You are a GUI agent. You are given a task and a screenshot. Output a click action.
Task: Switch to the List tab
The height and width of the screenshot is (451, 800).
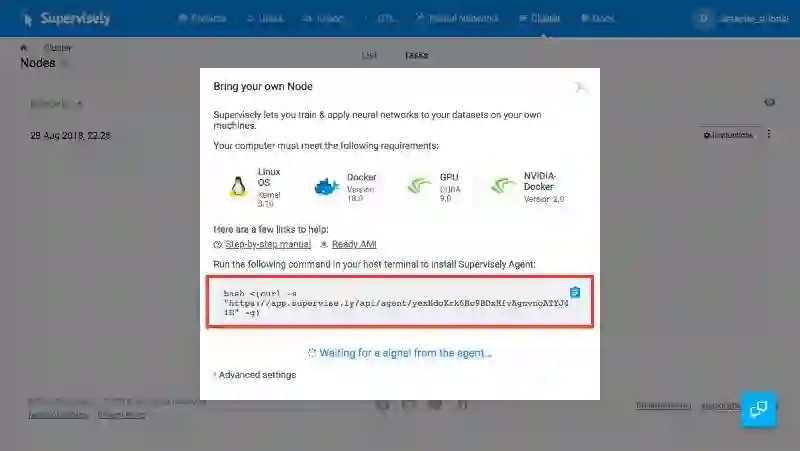pyautogui.click(x=369, y=55)
